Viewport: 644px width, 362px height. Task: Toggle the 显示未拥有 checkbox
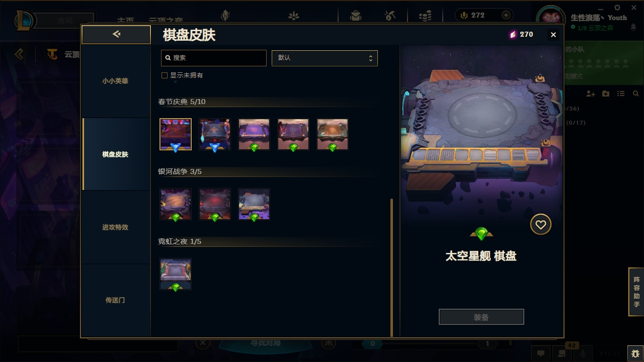tap(164, 75)
